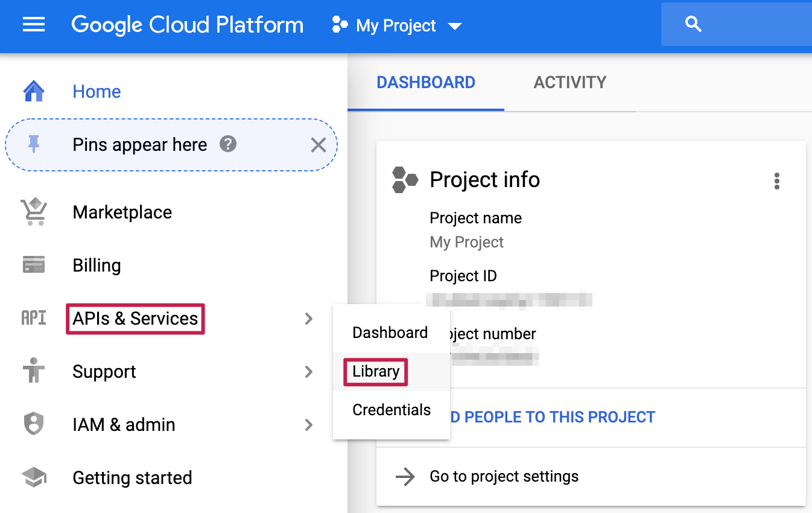Viewport: 812px width, 513px height.
Task: Click the API icon in sidebar
Action: 34,318
